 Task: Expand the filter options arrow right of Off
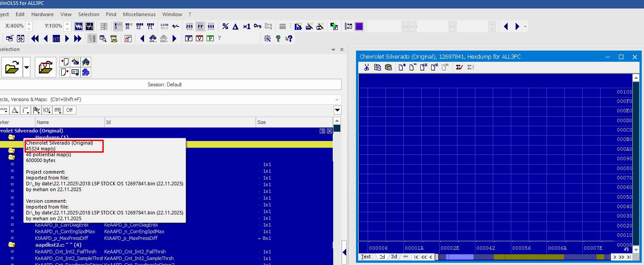[338, 110]
